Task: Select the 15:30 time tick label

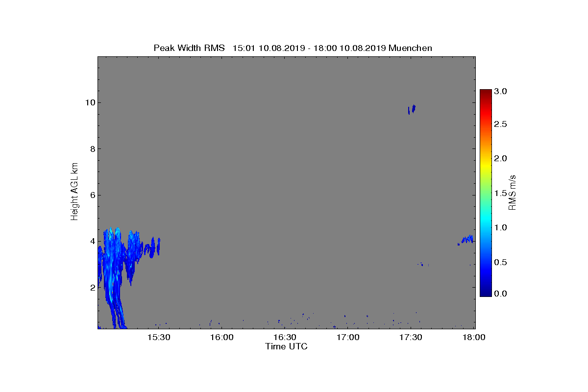Action: pyautogui.click(x=159, y=338)
